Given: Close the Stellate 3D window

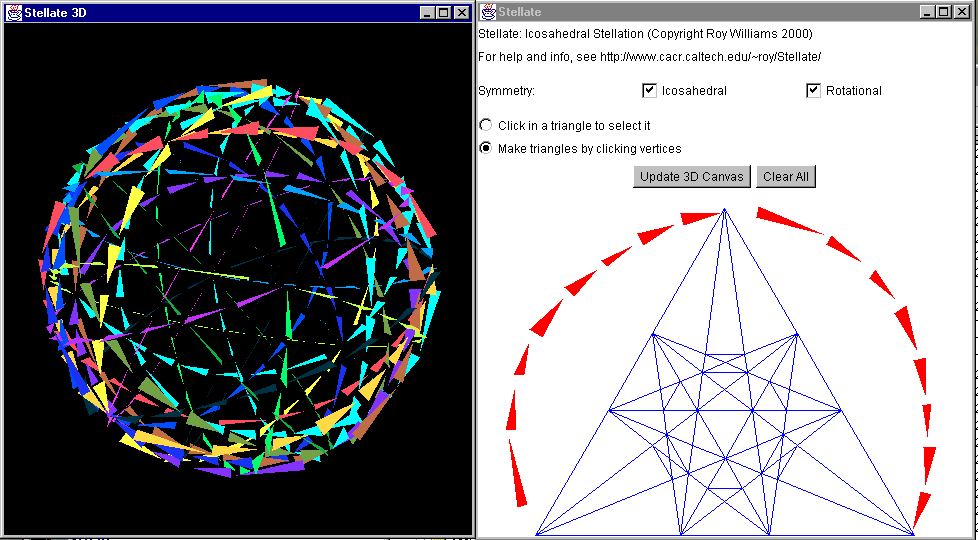Looking at the screenshot, I should click(x=461, y=12).
